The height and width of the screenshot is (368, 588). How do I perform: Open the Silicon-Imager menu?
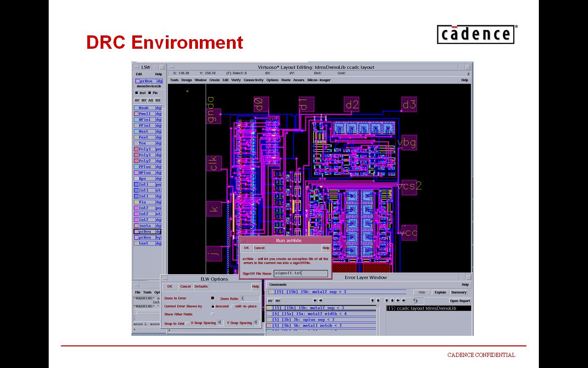click(x=319, y=80)
